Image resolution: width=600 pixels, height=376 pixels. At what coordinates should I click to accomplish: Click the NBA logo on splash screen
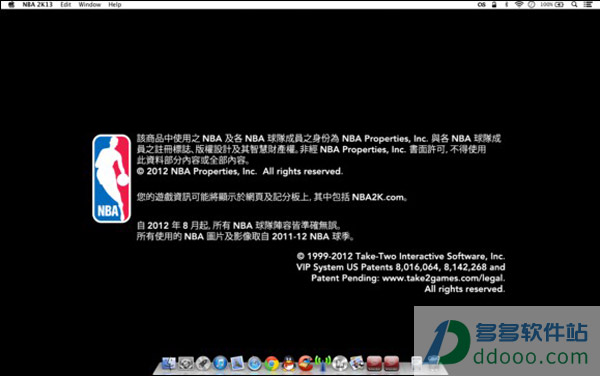tap(111, 179)
